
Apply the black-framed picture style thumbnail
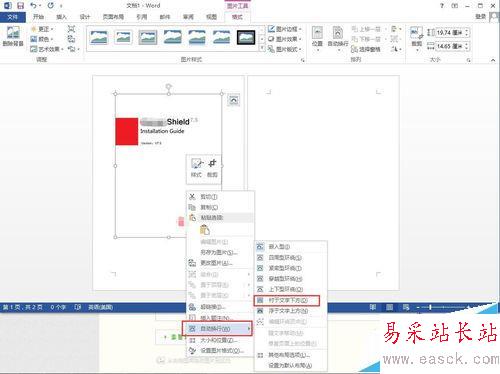point(246,38)
